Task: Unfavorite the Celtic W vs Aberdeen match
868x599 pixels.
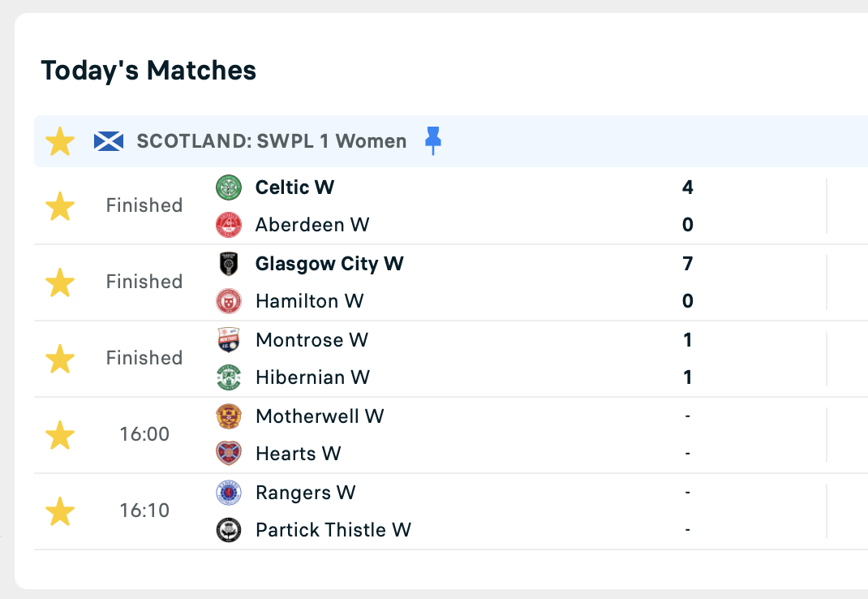Action: tap(60, 207)
